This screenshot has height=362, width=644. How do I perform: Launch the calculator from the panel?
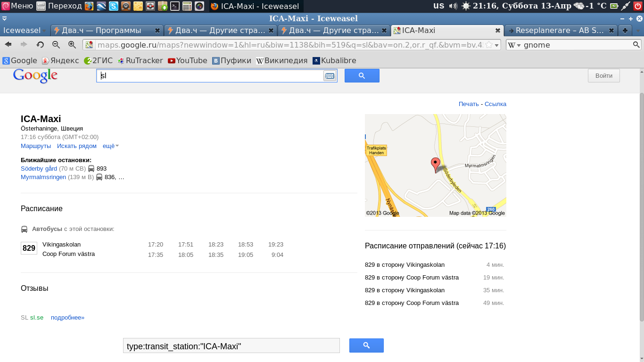(187, 6)
